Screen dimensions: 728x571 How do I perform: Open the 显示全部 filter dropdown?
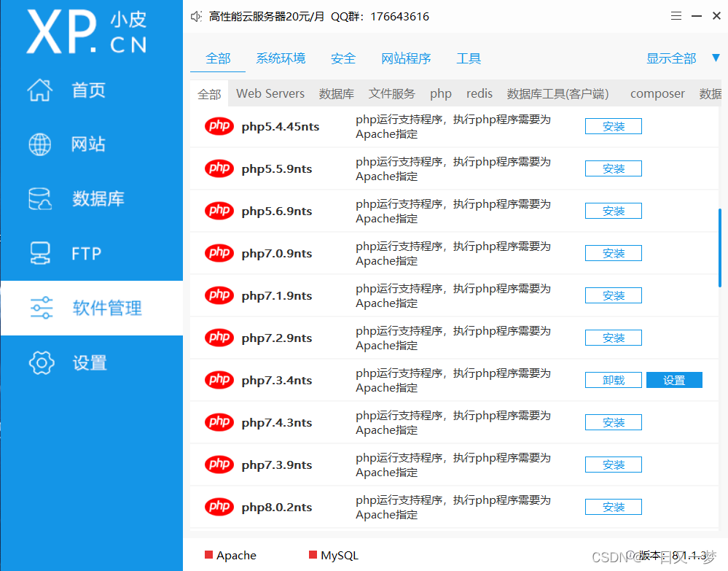pyautogui.click(x=671, y=58)
